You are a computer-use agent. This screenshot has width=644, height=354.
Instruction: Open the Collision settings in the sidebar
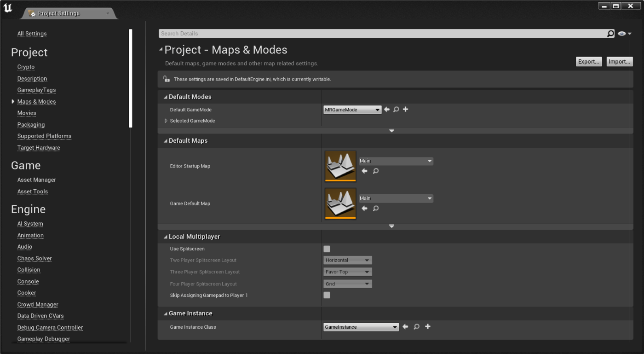click(x=29, y=270)
